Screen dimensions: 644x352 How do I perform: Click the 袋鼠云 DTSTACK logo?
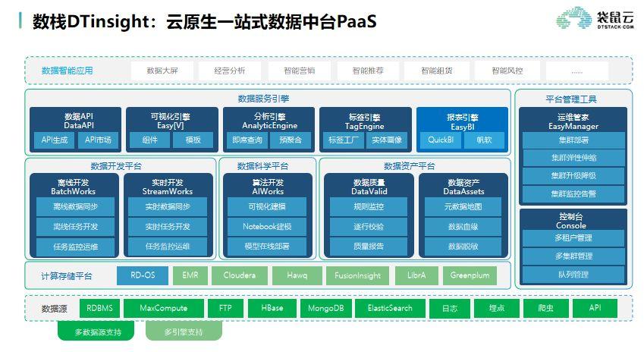click(595, 18)
